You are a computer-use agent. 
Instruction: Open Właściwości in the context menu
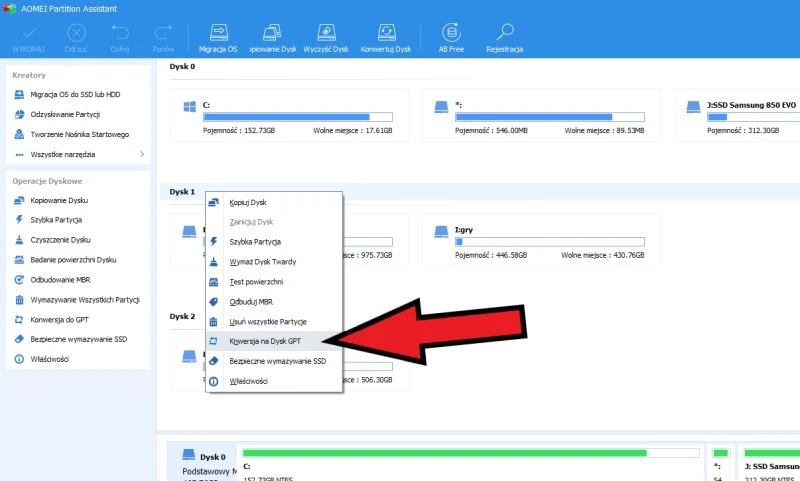point(250,381)
